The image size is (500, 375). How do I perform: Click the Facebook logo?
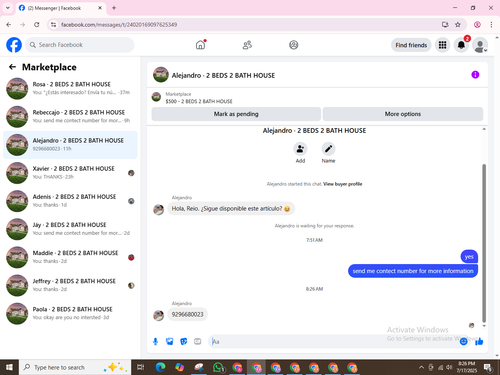point(14,45)
